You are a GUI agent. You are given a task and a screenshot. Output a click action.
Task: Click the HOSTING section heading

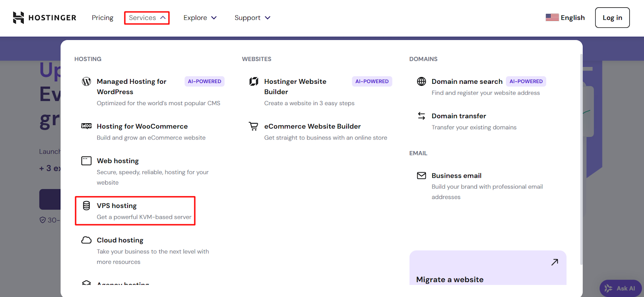pyautogui.click(x=88, y=59)
